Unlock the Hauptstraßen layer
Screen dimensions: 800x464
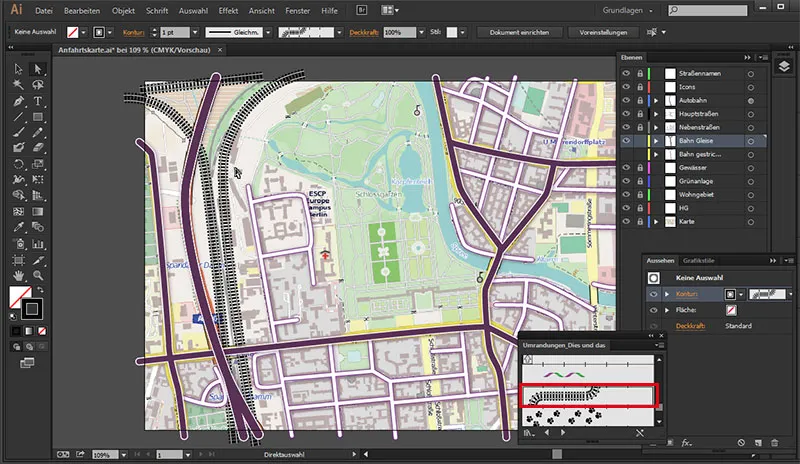tap(640, 114)
